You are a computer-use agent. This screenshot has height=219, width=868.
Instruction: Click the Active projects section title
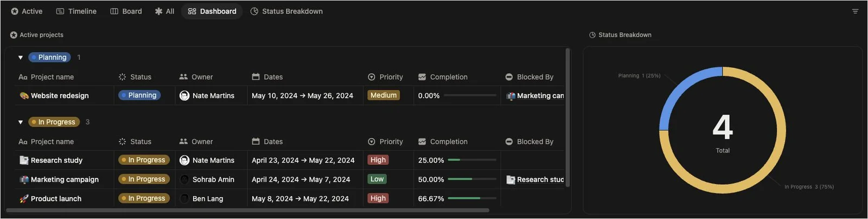pyautogui.click(x=41, y=35)
